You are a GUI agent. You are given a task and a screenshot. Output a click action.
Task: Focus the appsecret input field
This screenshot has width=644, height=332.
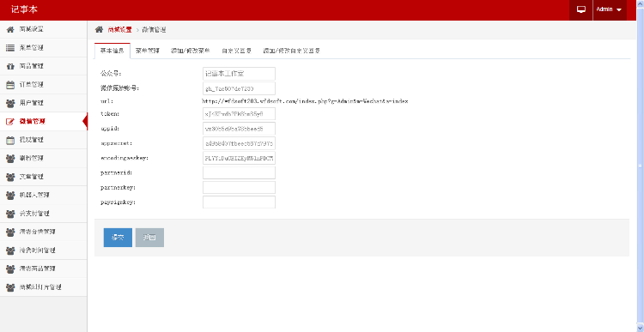pyautogui.click(x=239, y=143)
